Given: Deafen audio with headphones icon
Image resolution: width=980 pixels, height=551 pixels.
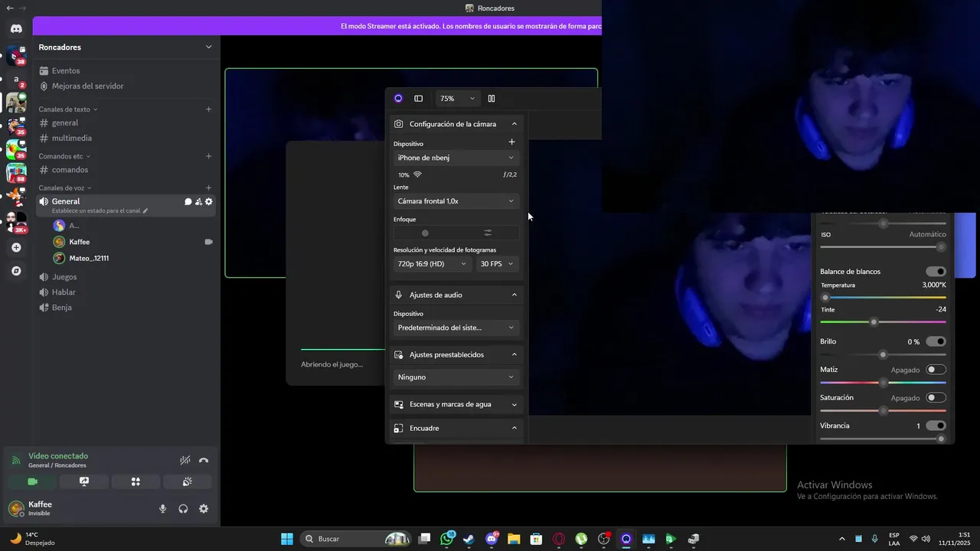Looking at the screenshot, I should (183, 509).
